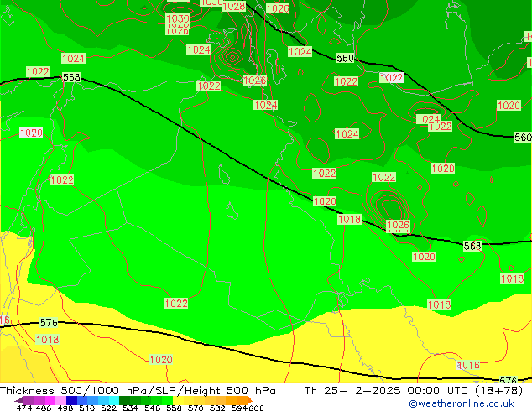Image resolution: width=532 pixels, height=411 pixels.
Task: Click legend value '474'
Action: point(24,408)
